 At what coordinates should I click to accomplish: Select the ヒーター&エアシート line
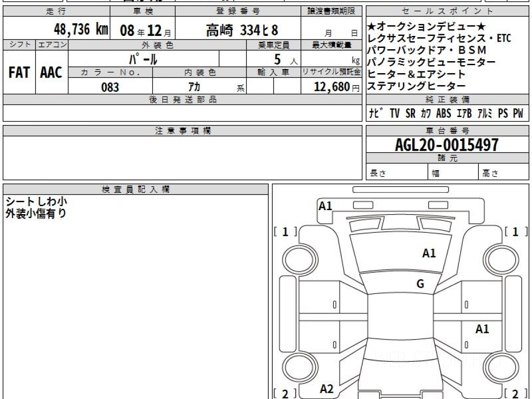pyautogui.click(x=416, y=74)
